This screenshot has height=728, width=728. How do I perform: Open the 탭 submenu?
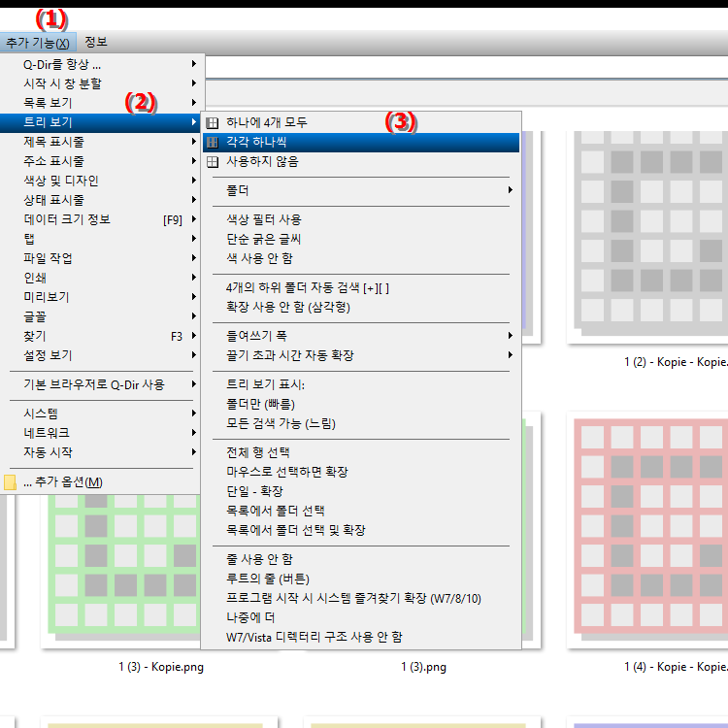101,239
